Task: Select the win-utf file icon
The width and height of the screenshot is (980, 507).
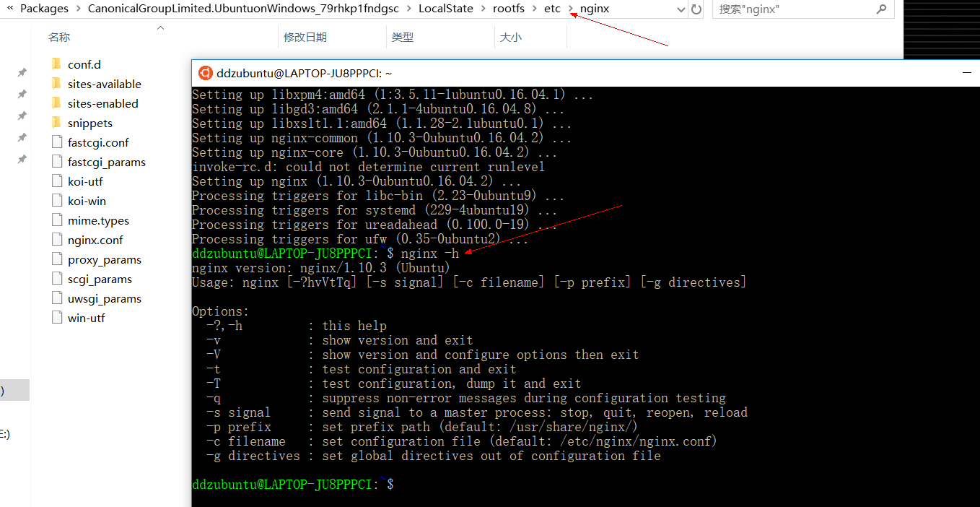Action: pyautogui.click(x=57, y=318)
